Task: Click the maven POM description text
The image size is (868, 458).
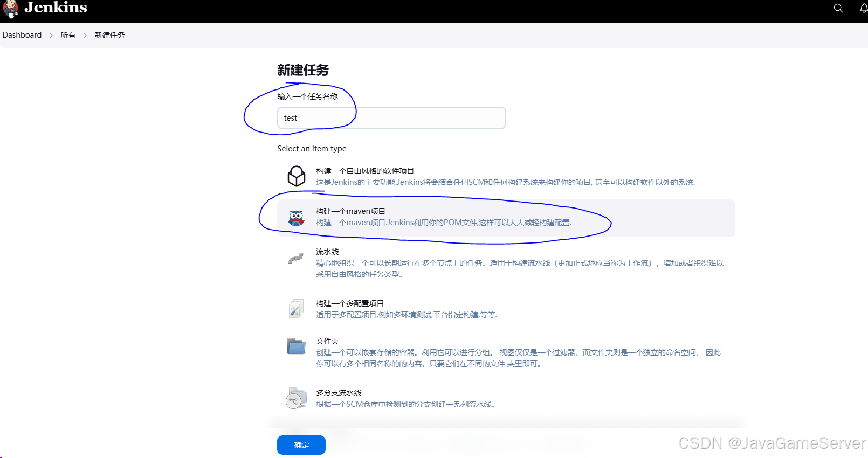Action: pyautogui.click(x=444, y=223)
